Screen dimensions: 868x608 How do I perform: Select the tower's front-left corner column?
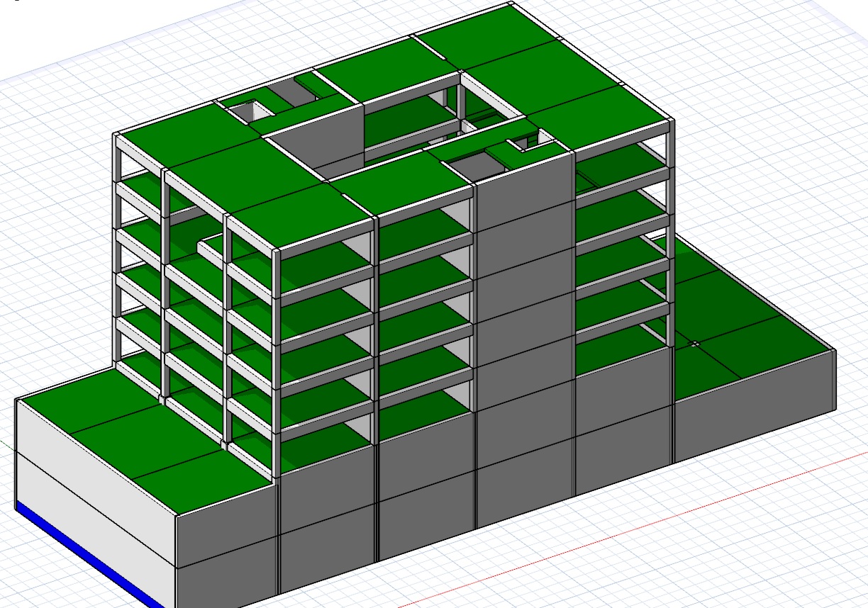point(277,368)
